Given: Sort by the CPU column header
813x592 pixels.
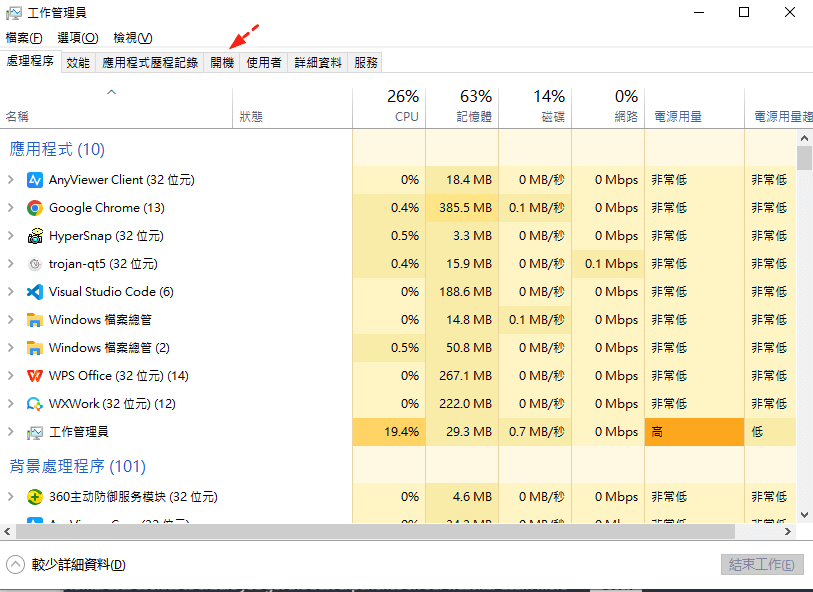Looking at the screenshot, I should pyautogui.click(x=389, y=107).
